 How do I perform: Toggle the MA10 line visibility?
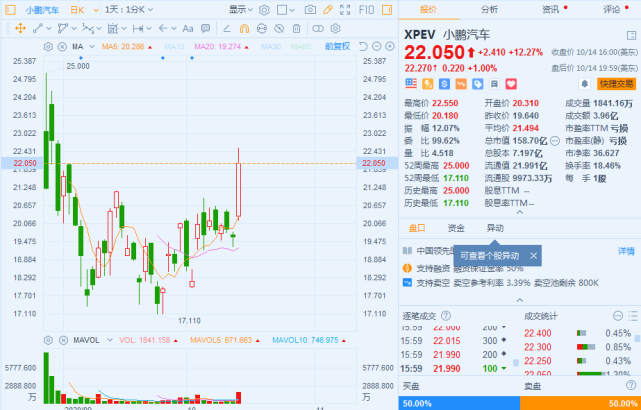pos(175,47)
